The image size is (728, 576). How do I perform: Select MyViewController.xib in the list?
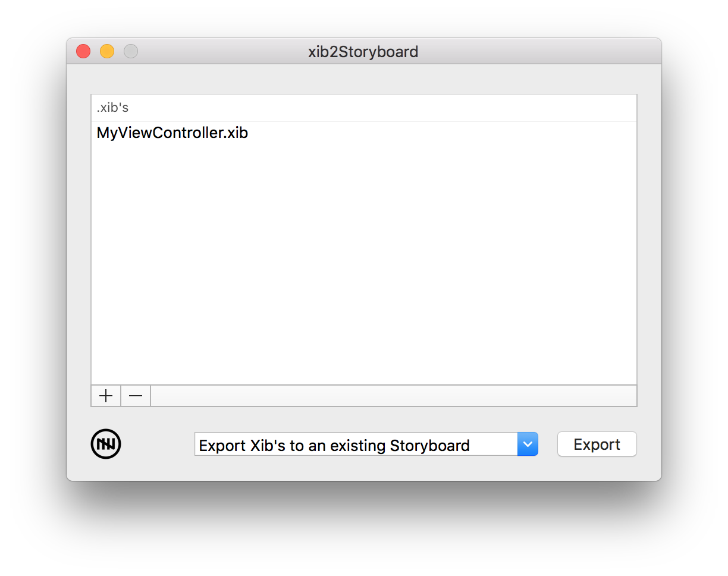coord(364,133)
